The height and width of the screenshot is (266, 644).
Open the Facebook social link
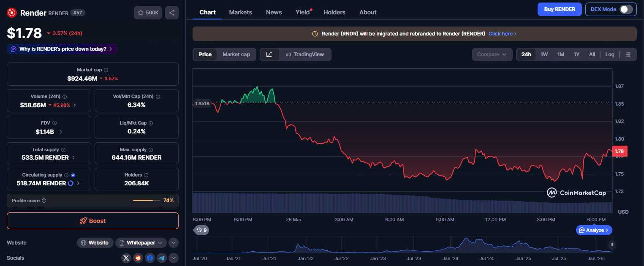point(150,258)
